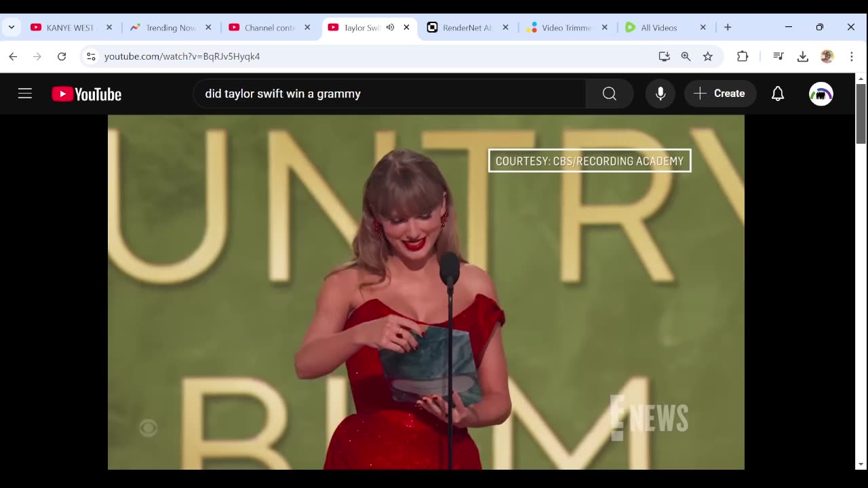The height and width of the screenshot is (488, 868).
Task: Mute the Taylor Swift tab audio icon
Action: tap(390, 28)
